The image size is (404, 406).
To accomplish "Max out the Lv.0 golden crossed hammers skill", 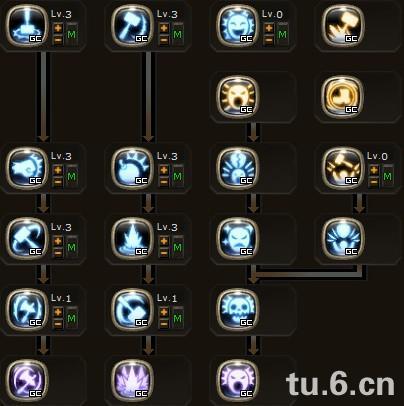I will pyautogui.click(x=387, y=176).
